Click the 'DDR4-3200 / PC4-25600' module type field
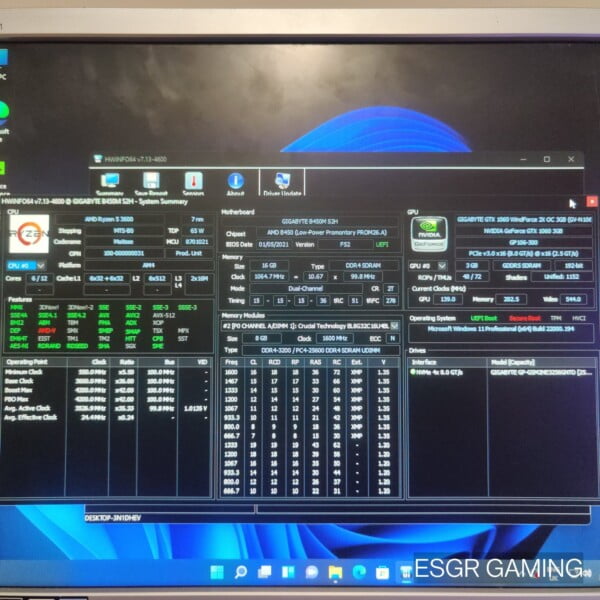This screenshot has height=600, width=600. pyautogui.click(x=321, y=350)
